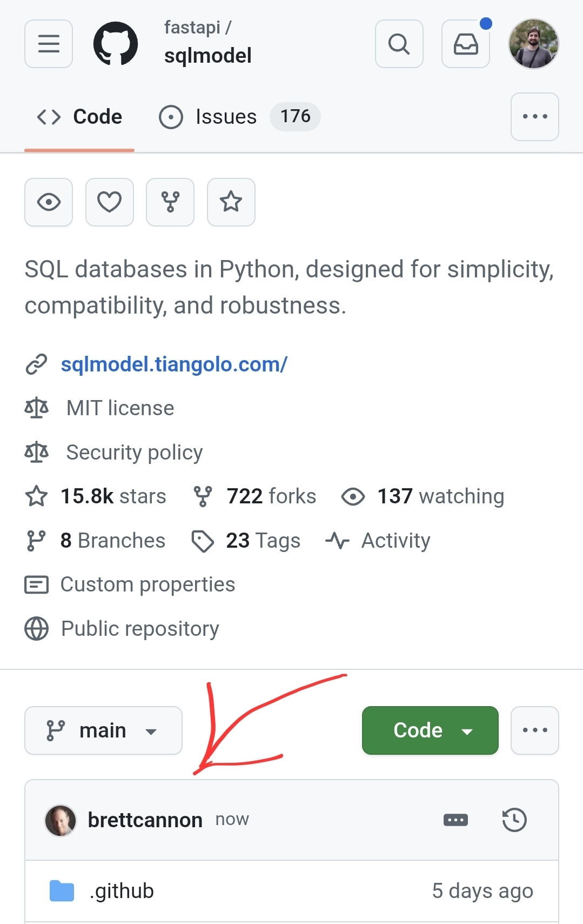
Task: Open brettcannon's profile link
Action: [145, 820]
